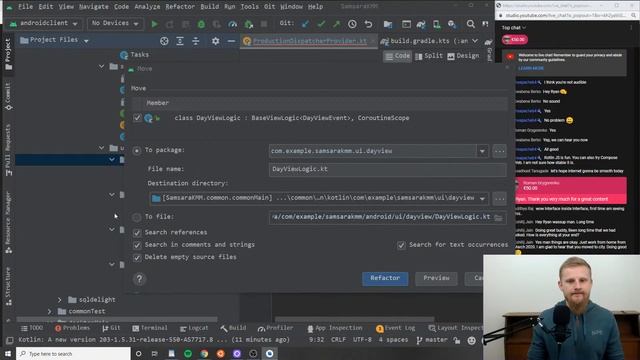Click the locate target icon in Project panel

pyautogui.click(x=164, y=41)
